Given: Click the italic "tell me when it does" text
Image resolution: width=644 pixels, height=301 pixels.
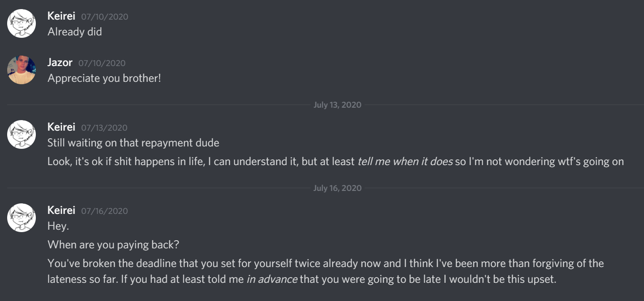Looking at the screenshot, I should (x=405, y=161).
